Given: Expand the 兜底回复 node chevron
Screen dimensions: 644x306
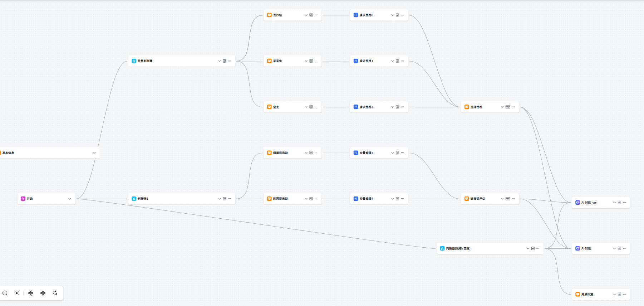Looking at the screenshot, I should (x=614, y=294).
